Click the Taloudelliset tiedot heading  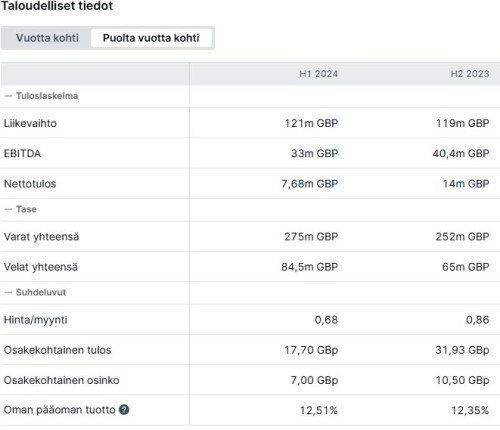57,6
